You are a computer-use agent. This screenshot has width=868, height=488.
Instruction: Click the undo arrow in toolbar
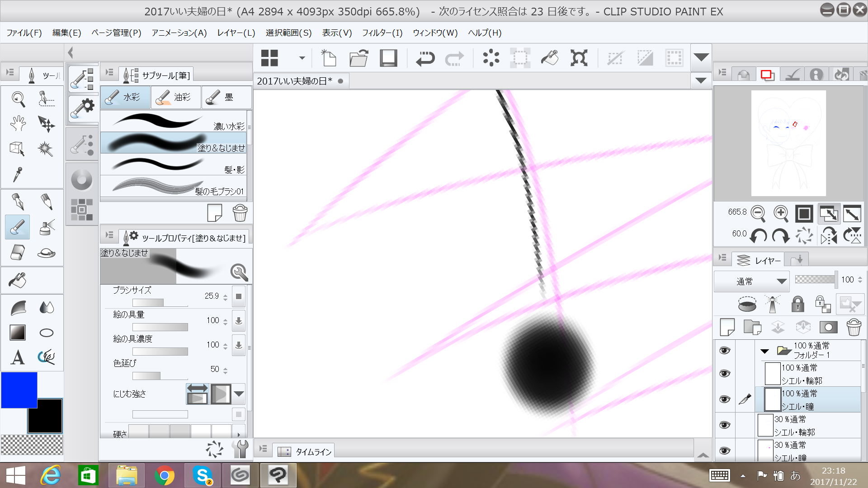(425, 58)
